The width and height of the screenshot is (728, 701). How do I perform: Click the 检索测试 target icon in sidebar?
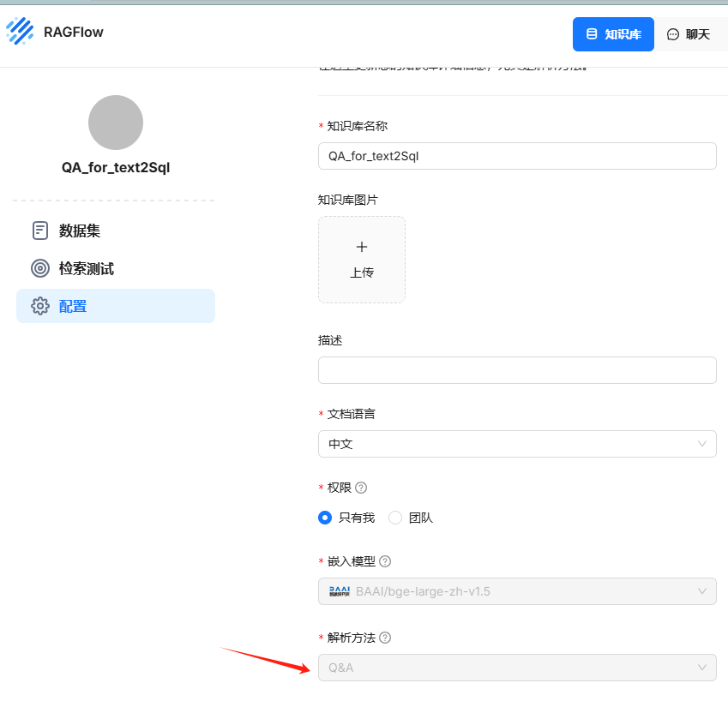[x=39, y=268]
